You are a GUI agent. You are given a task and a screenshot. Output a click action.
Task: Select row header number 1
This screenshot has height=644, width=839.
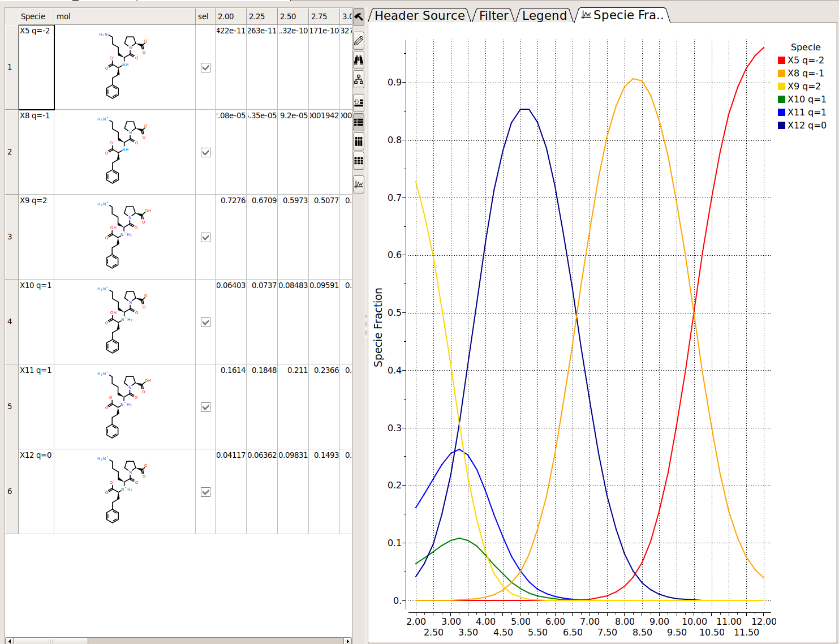[x=11, y=67]
